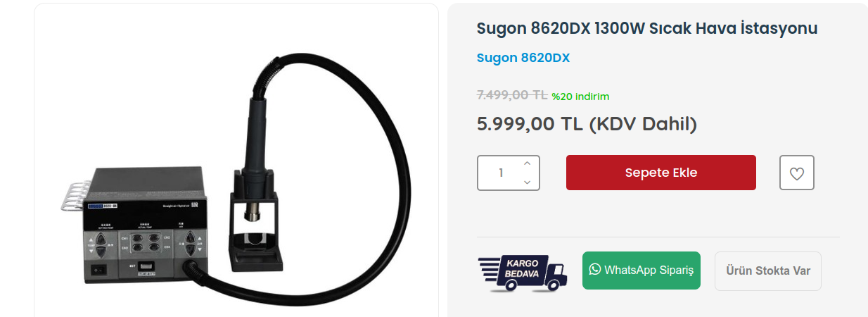Screen dimensions: 868x317
Task: Click the green %20 indirim label
Action: click(x=580, y=97)
